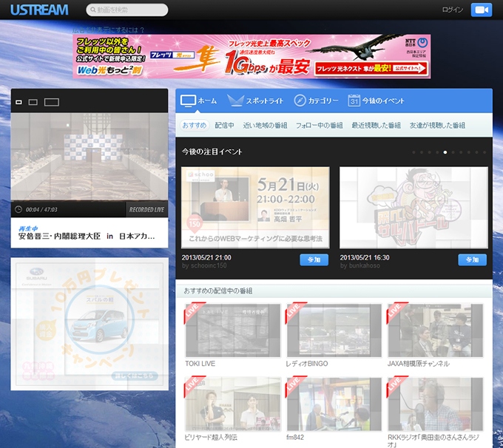The width and height of the screenshot is (503, 448).
Task: Click 参加 for the 21:00 event
Action: pos(314,259)
